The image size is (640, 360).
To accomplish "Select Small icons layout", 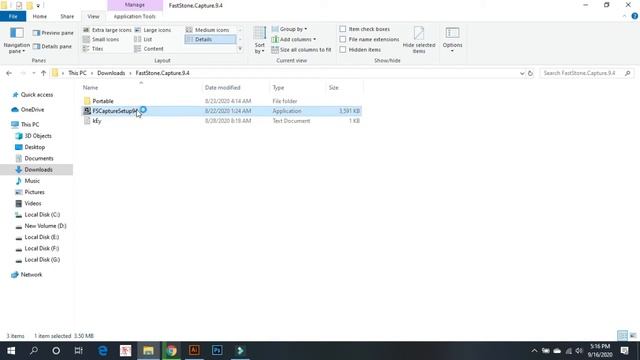I will (101, 39).
